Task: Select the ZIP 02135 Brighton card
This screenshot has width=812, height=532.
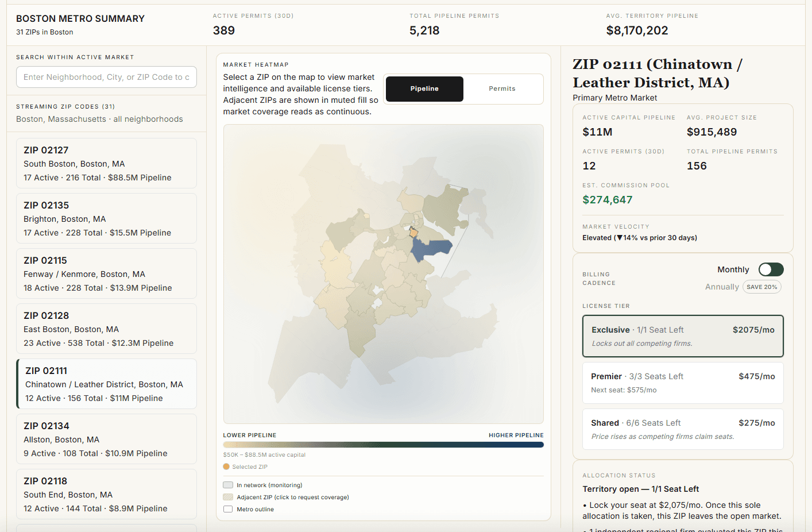Action: click(106, 218)
